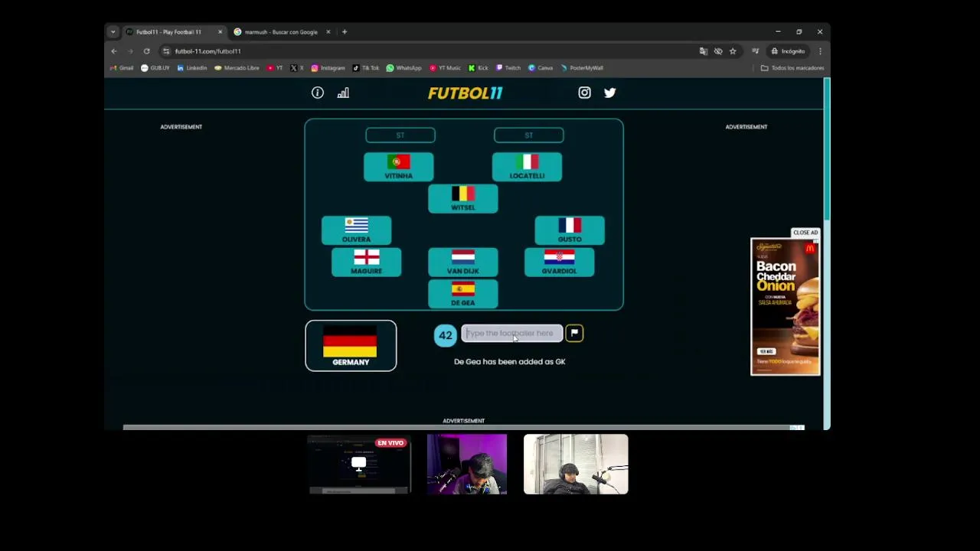980x551 pixels.
Task: Click the Incógnito profile button
Action: [x=789, y=51]
